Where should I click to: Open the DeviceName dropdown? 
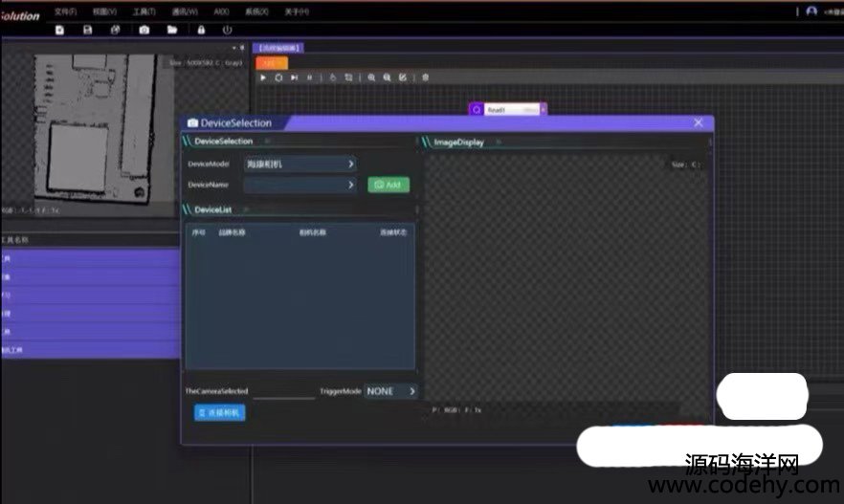click(x=300, y=185)
